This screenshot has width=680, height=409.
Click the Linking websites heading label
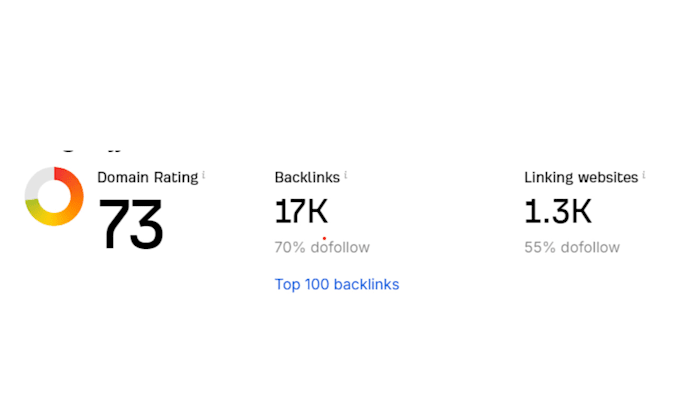pyautogui.click(x=581, y=177)
